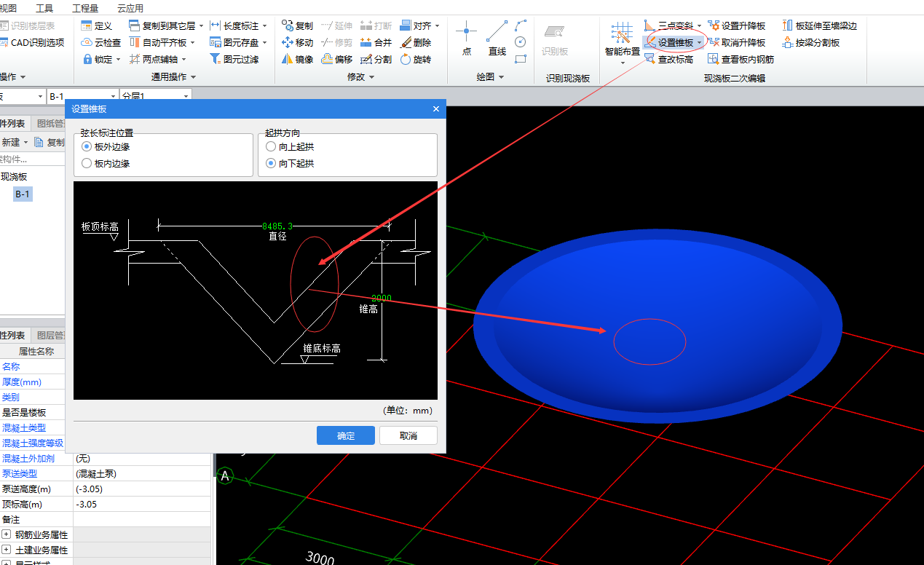
Task: Open the 工程量 menu tab
Action: tap(85, 8)
